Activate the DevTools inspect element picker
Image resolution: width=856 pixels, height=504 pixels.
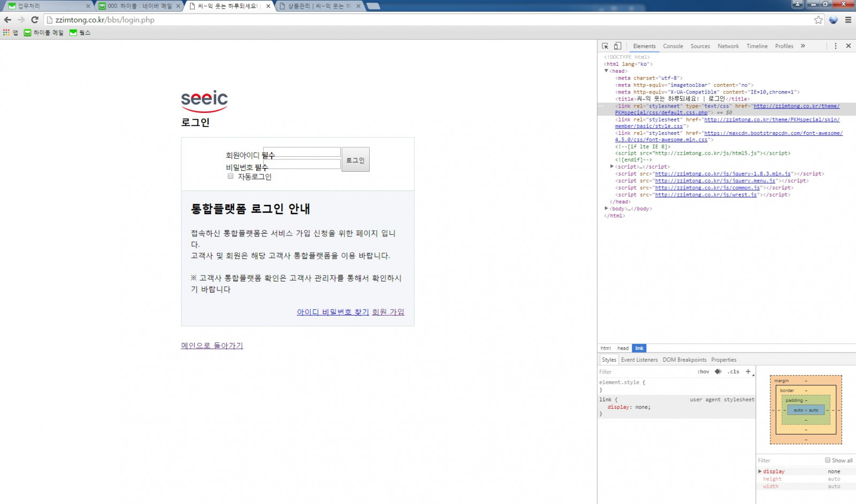click(605, 46)
